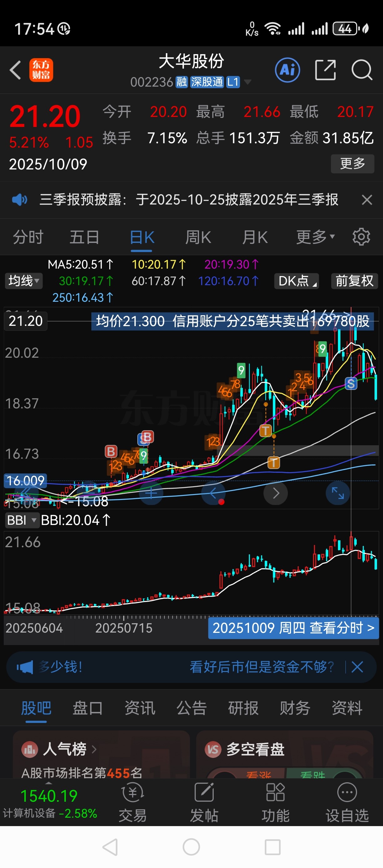Toggle 前复权 adjustment mode
Viewport: 383px width, 868px height.
click(x=354, y=281)
